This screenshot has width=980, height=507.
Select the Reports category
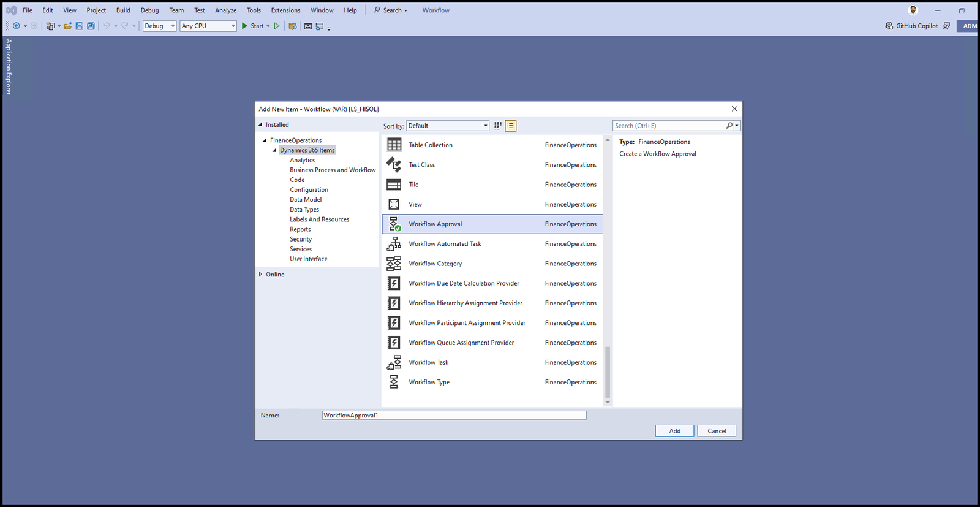(300, 229)
